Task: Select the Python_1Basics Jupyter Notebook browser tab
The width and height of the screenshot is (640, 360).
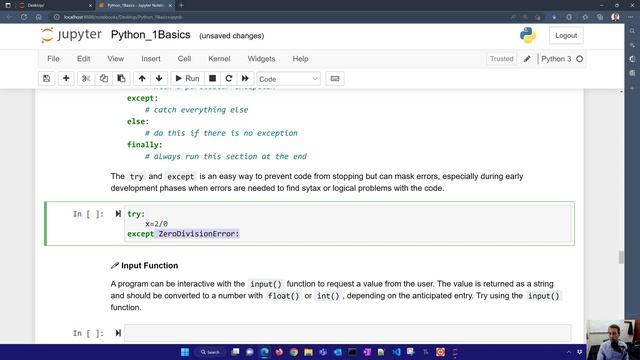Action: [x=135, y=5]
